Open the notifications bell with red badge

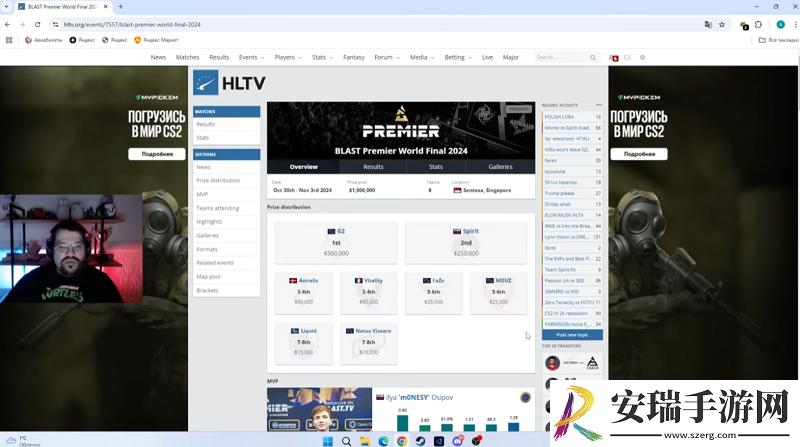(614, 58)
